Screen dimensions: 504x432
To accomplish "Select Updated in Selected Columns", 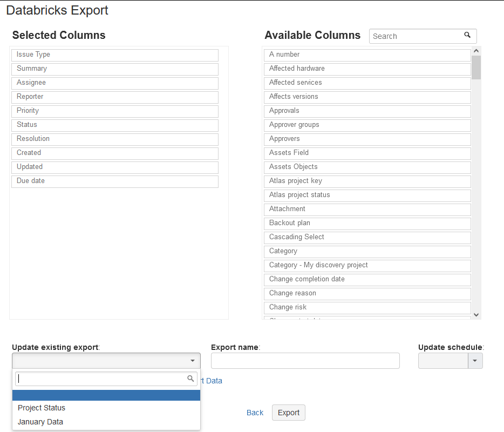I will coord(115,167).
